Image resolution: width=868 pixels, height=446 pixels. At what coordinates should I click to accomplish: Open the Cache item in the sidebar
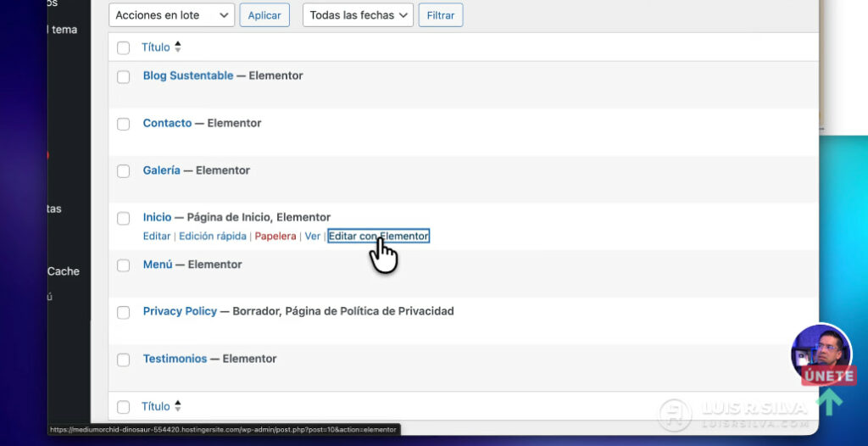pos(63,271)
